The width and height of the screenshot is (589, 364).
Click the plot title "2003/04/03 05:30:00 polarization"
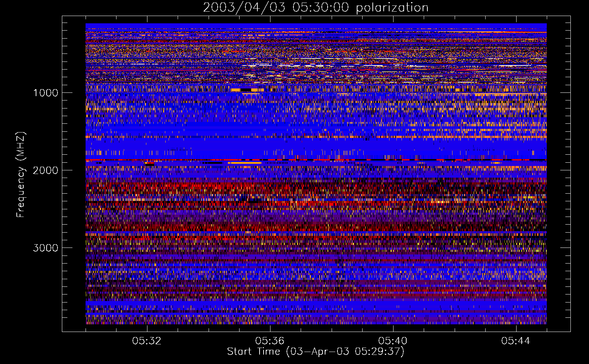pos(316,8)
